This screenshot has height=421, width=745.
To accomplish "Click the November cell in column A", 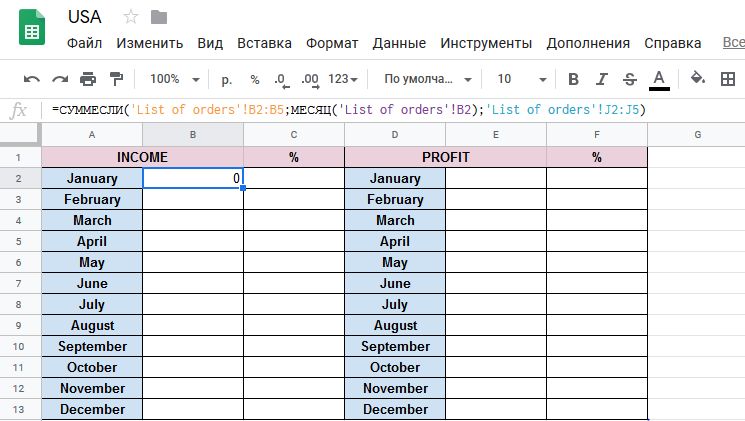I will 92,389.
